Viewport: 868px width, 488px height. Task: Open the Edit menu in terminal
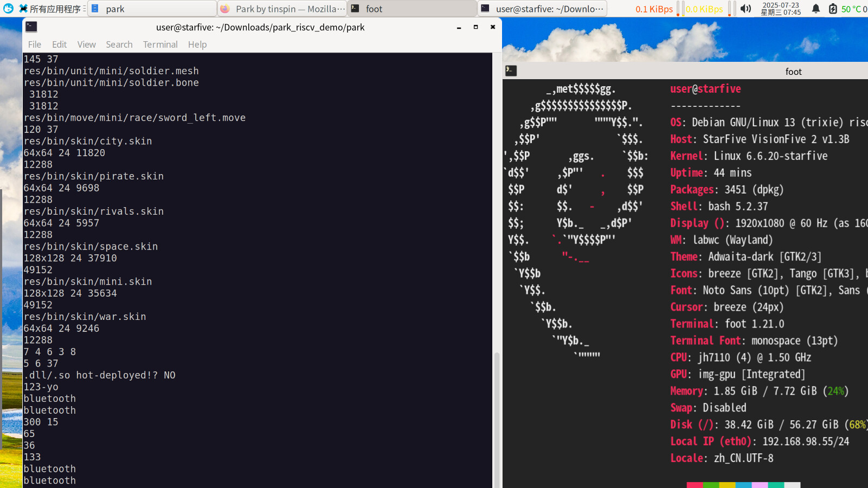pyautogui.click(x=59, y=44)
